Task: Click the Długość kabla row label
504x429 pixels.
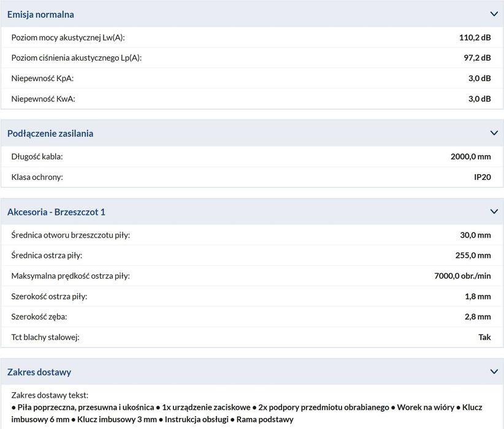Action: [x=37, y=157]
